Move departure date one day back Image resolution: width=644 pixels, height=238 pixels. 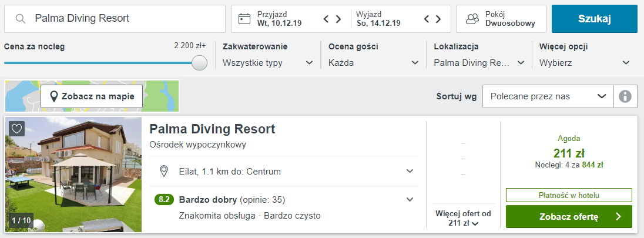427,19
